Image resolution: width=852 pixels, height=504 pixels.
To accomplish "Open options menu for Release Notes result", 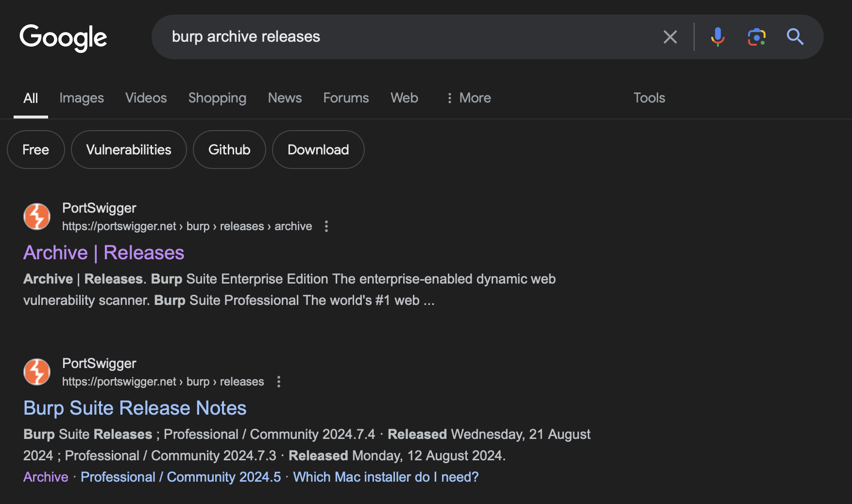I will pyautogui.click(x=279, y=382).
